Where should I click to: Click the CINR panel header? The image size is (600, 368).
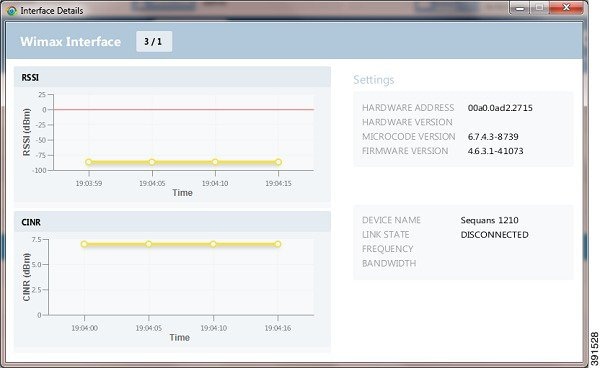(x=172, y=222)
